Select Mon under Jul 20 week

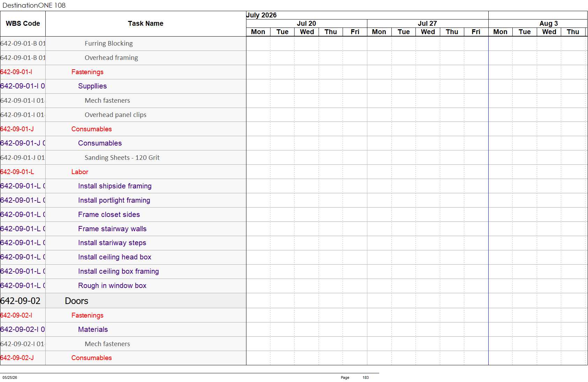click(x=258, y=32)
